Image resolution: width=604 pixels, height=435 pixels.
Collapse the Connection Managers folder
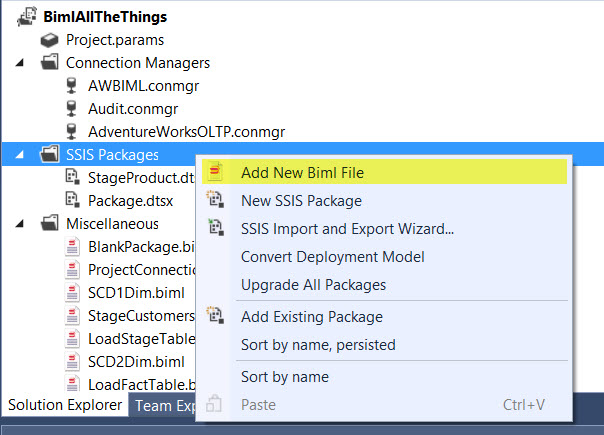20,62
